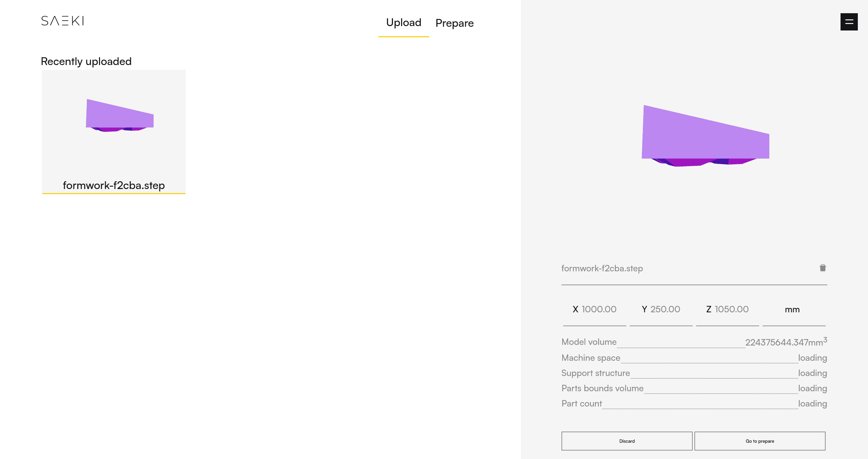Click the file name in details panel

coord(602,268)
